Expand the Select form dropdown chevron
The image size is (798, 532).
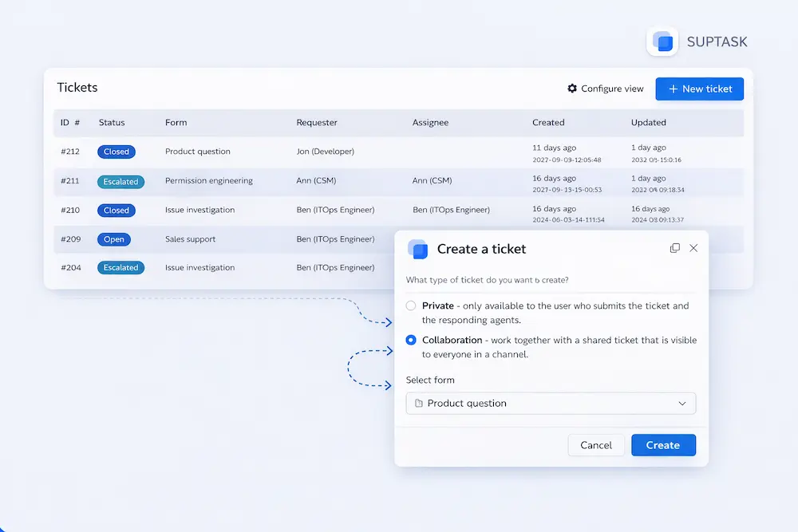pyautogui.click(x=682, y=404)
